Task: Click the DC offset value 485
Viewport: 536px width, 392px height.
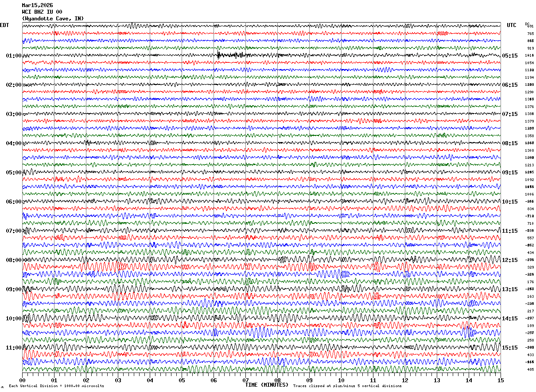Action: click(530, 369)
